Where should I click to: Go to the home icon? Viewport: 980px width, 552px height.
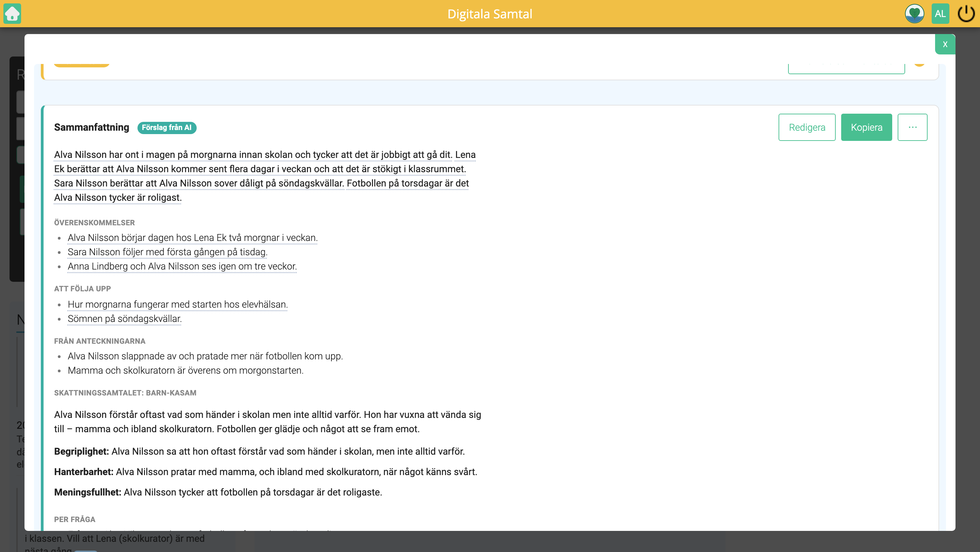[x=12, y=14]
